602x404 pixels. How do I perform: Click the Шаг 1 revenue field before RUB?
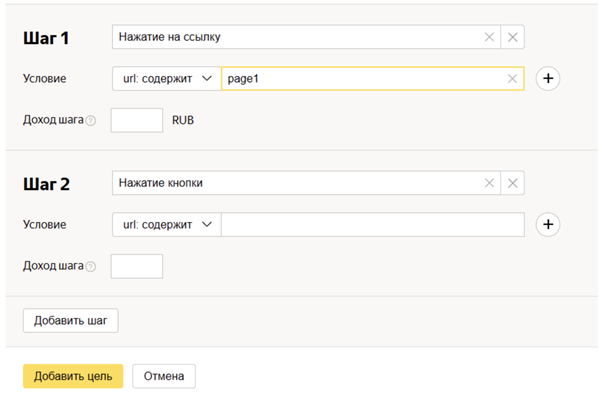(136, 120)
